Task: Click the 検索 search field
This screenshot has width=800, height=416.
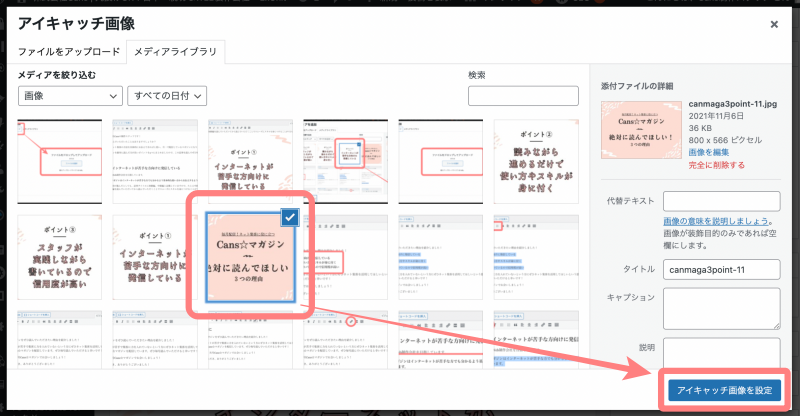Action: pos(522,96)
